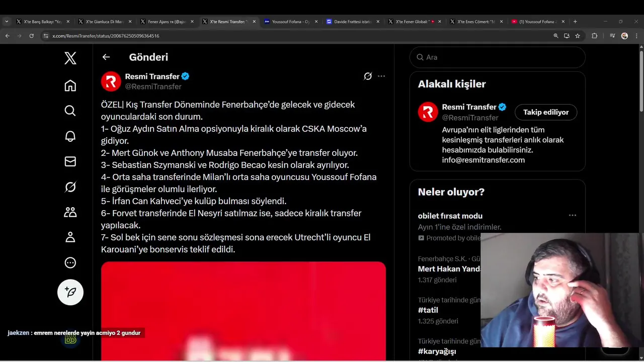Viewport: 644px width, 362px height.
Task: Click the install app icon in the address bar
Action: (567, 36)
